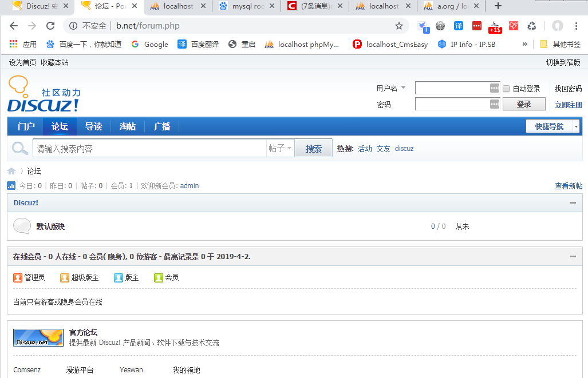
Task: Click the browser forward arrow
Action: [32, 26]
